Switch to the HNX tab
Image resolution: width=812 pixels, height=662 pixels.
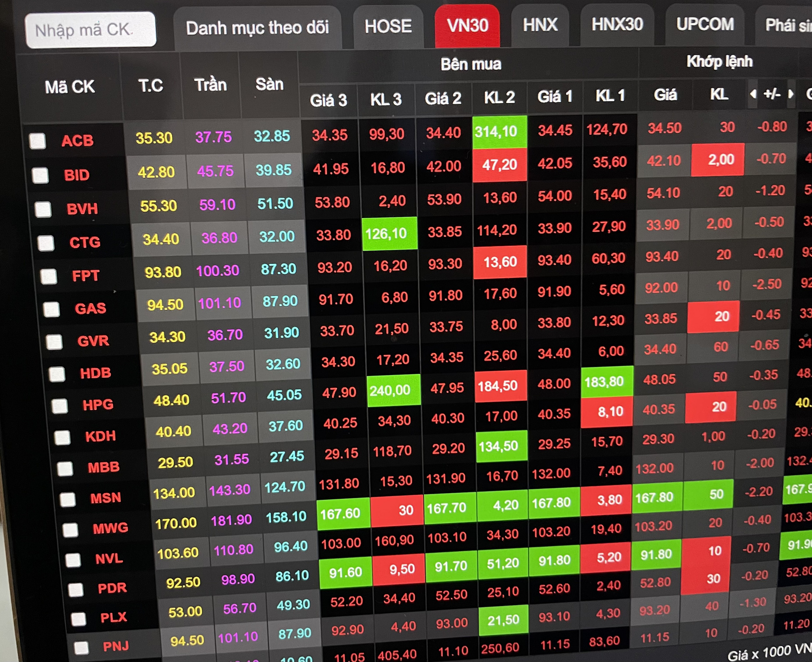pos(540,25)
